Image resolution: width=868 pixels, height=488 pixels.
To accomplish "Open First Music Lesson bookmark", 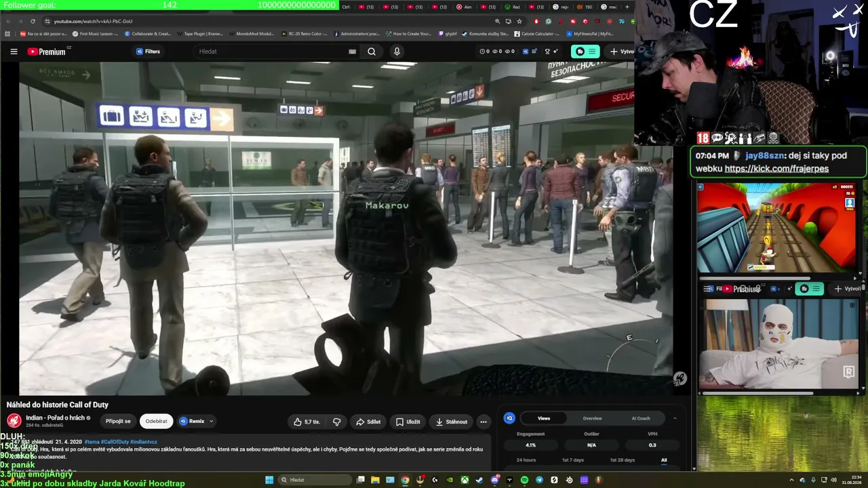I will (95, 33).
